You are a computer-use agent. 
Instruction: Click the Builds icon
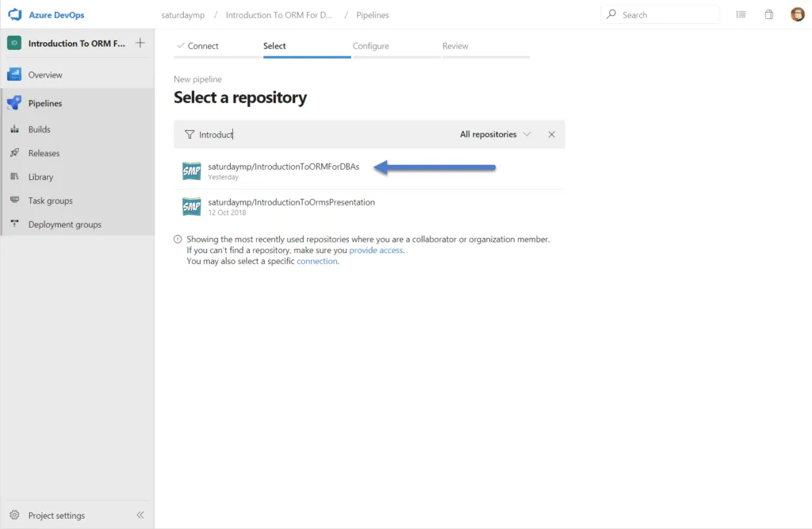pos(14,129)
